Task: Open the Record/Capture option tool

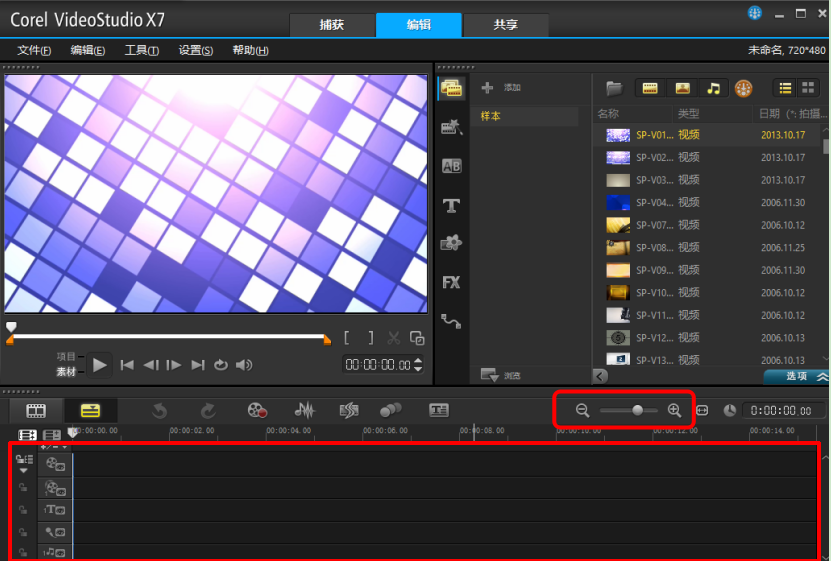Action: click(x=257, y=410)
